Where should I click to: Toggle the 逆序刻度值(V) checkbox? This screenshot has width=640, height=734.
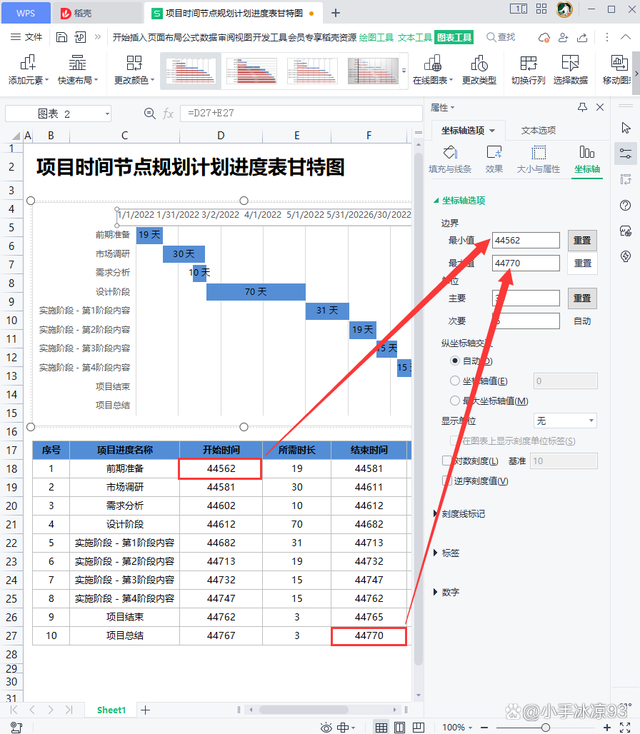pos(446,481)
